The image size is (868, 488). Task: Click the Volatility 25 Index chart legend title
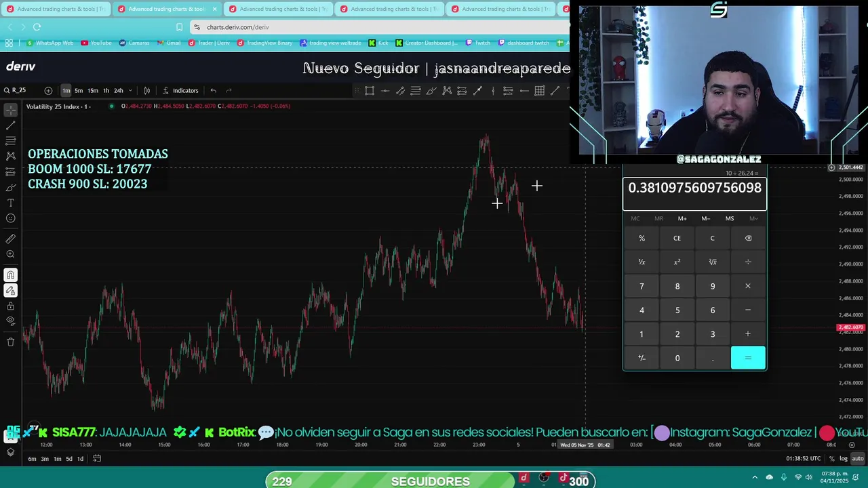click(58, 106)
